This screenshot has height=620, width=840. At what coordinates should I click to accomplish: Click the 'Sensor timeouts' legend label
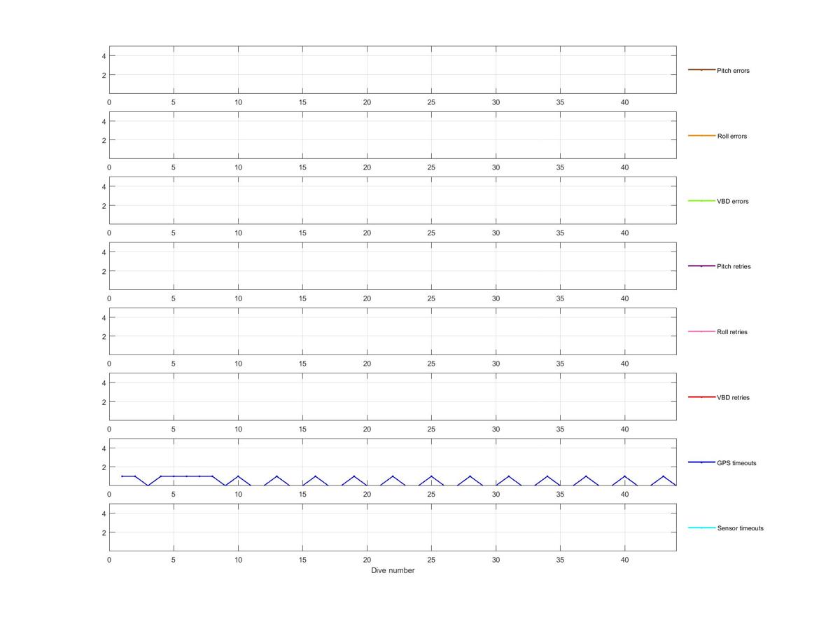click(741, 528)
